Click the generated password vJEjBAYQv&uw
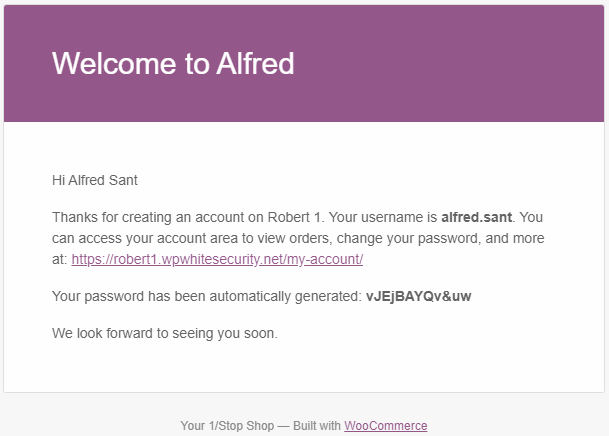This screenshot has height=436, width=609. [x=419, y=296]
